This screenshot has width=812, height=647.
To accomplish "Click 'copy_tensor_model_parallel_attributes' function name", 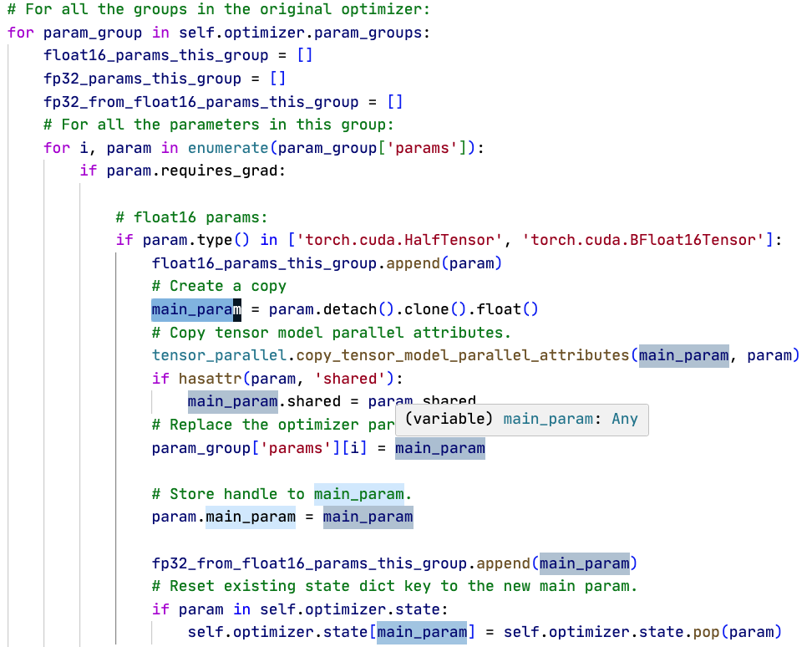I will [463, 356].
